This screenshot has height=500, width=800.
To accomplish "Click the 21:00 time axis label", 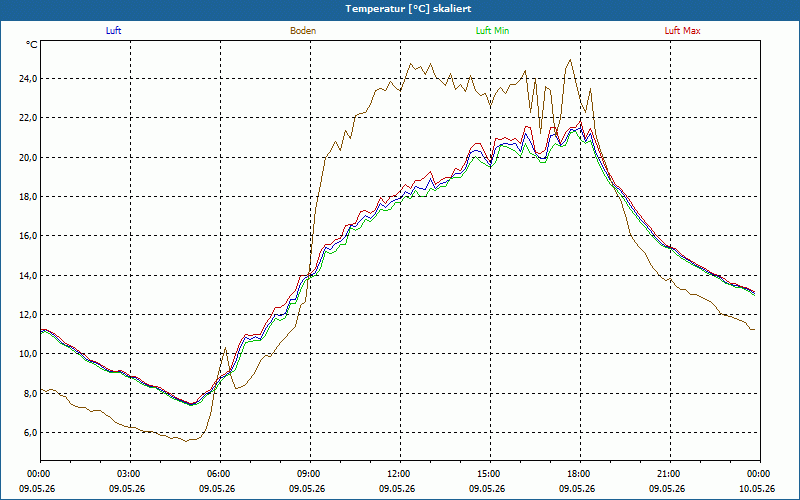I will point(670,474).
